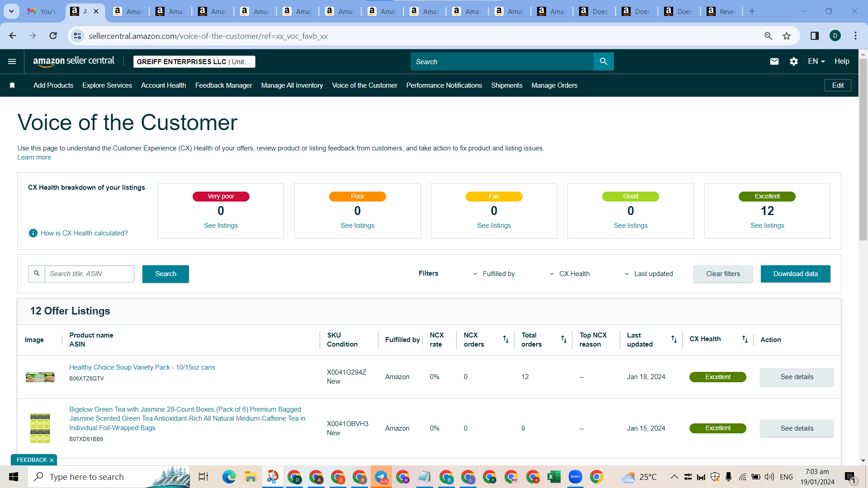Screen dimensions: 868x488
Task: See listings under Fair
Action: click(x=494, y=225)
